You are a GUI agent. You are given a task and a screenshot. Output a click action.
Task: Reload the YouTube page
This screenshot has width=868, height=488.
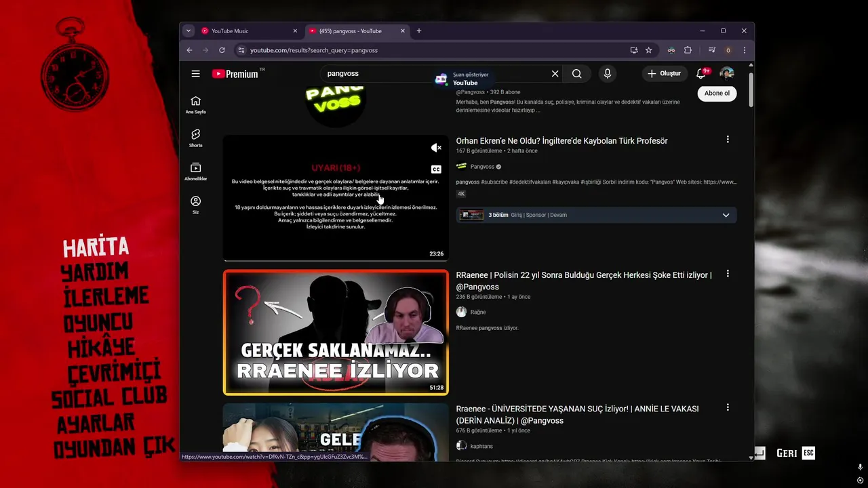[x=222, y=50]
